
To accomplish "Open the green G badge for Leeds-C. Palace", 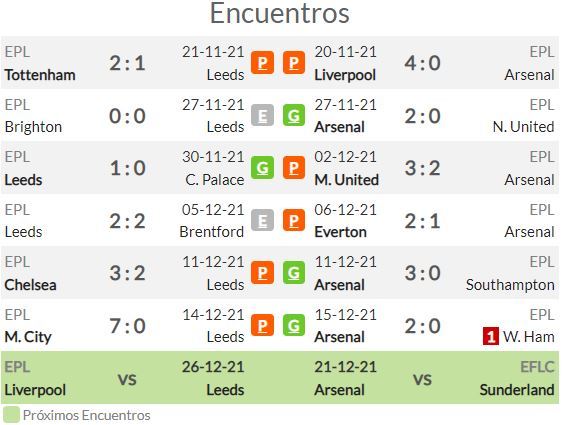I will (x=262, y=168).
